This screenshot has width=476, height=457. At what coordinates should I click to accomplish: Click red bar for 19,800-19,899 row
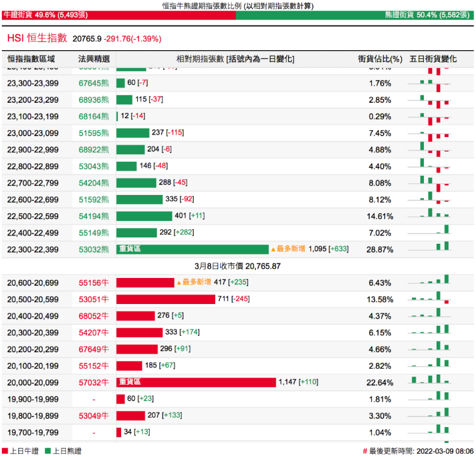point(131,416)
